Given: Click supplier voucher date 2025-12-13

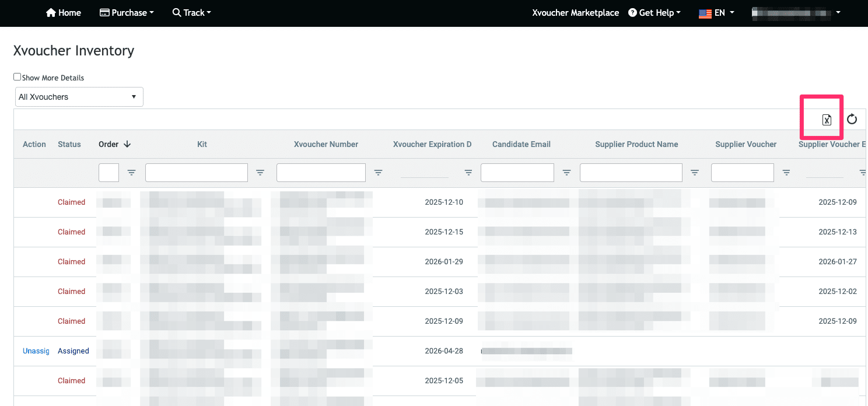Looking at the screenshot, I should pyautogui.click(x=838, y=232).
